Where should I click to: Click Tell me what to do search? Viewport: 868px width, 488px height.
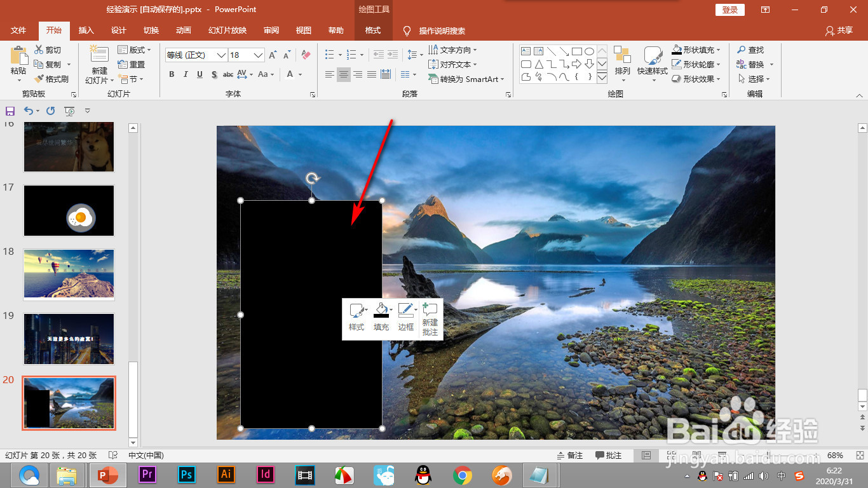click(x=435, y=30)
